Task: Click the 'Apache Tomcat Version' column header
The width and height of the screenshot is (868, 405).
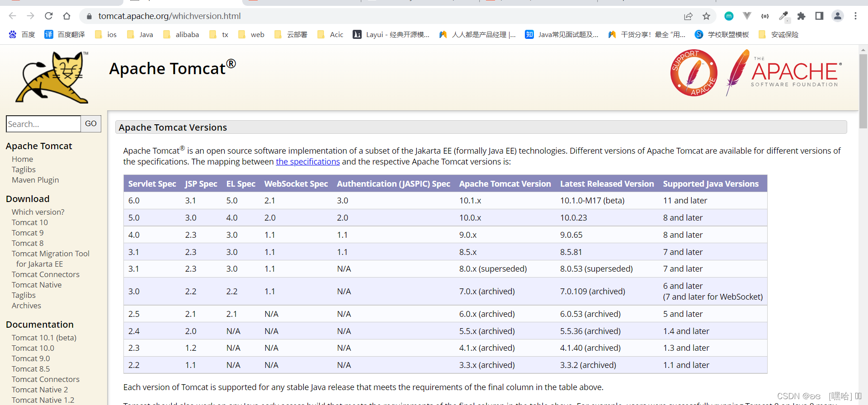Action: (x=505, y=184)
